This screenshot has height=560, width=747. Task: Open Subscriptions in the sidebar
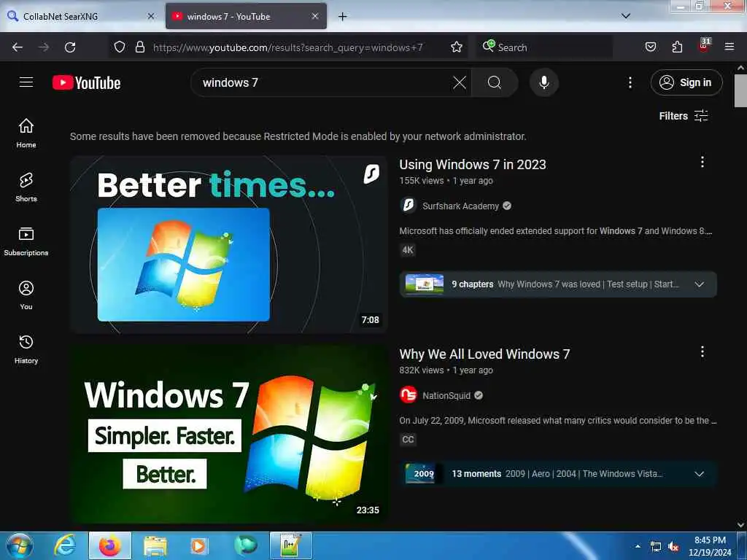[x=26, y=241]
